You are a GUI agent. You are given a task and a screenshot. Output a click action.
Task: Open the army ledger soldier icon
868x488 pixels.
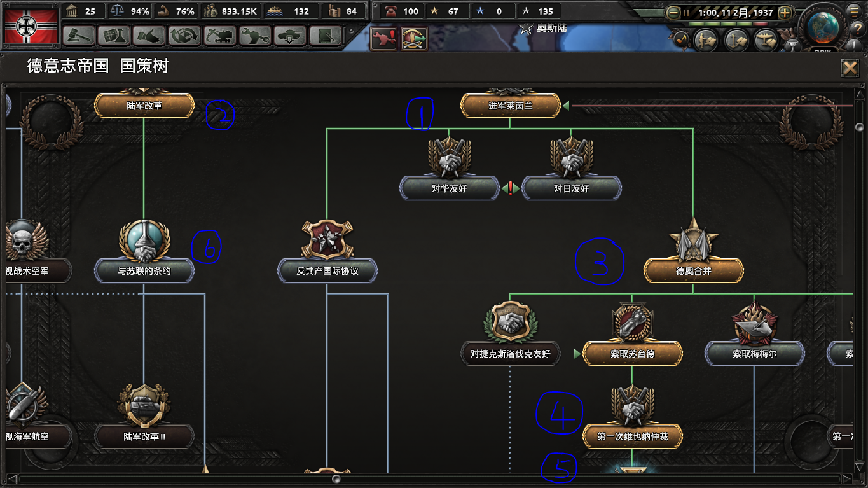pos(705,40)
